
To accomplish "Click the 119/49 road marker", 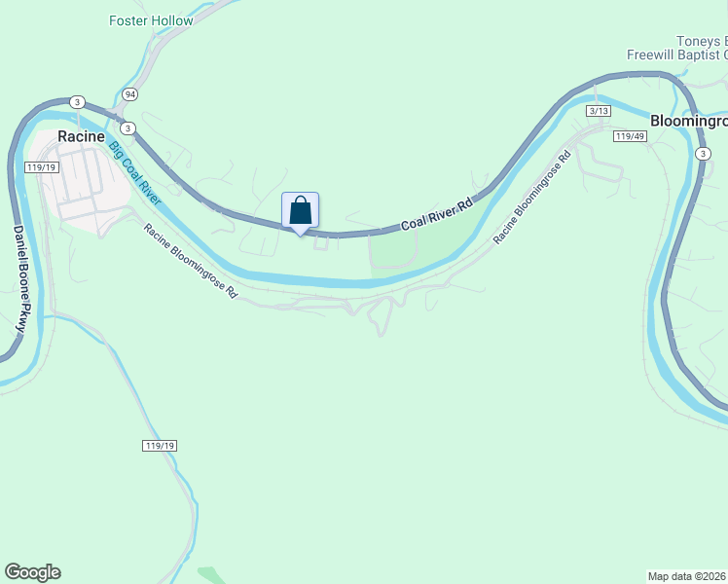I will click(630, 136).
